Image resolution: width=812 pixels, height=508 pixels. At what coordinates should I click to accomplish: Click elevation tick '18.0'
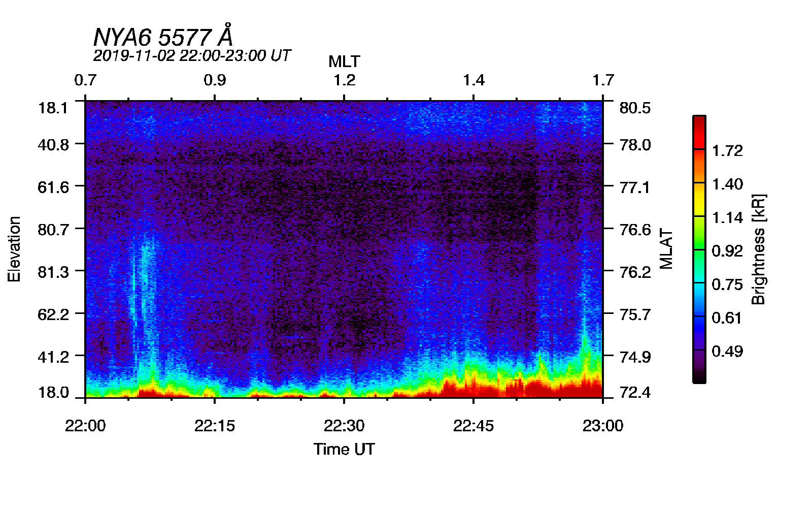click(53, 392)
